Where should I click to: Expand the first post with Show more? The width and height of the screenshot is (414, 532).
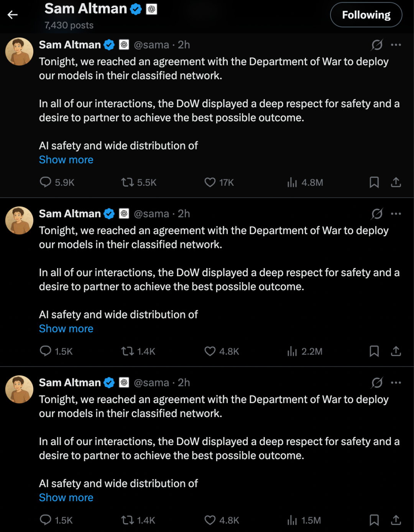click(x=66, y=160)
